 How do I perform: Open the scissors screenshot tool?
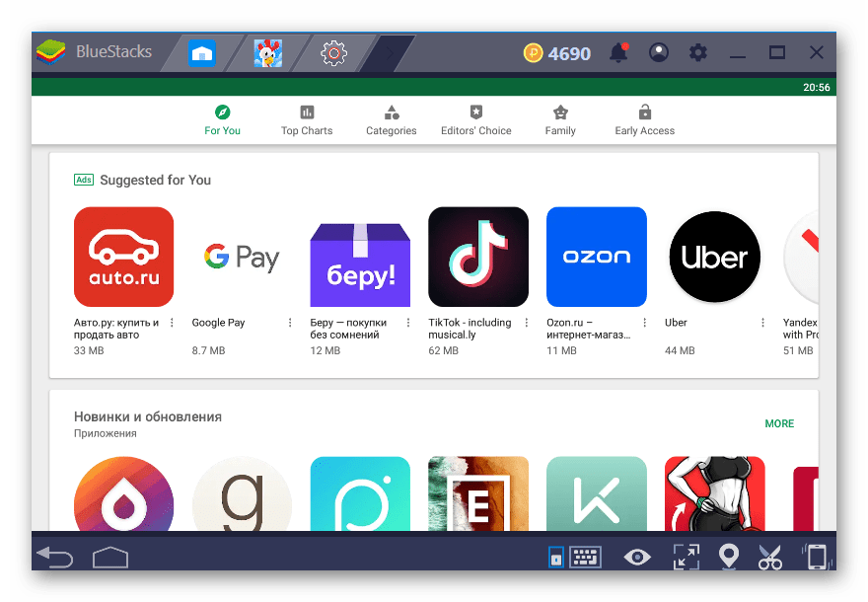click(770, 558)
